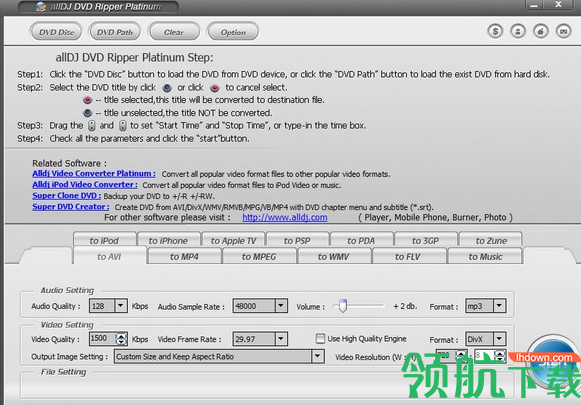The image size is (581, 405).
Task: Visit the http://www.alldj.com link
Action: [x=285, y=218]
